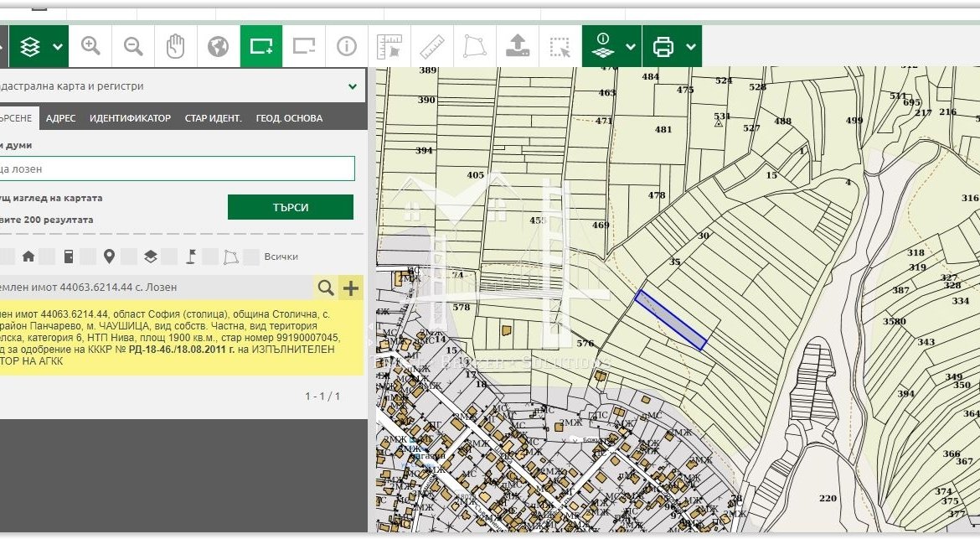Toggle the flag filter icon

point(190,257)
